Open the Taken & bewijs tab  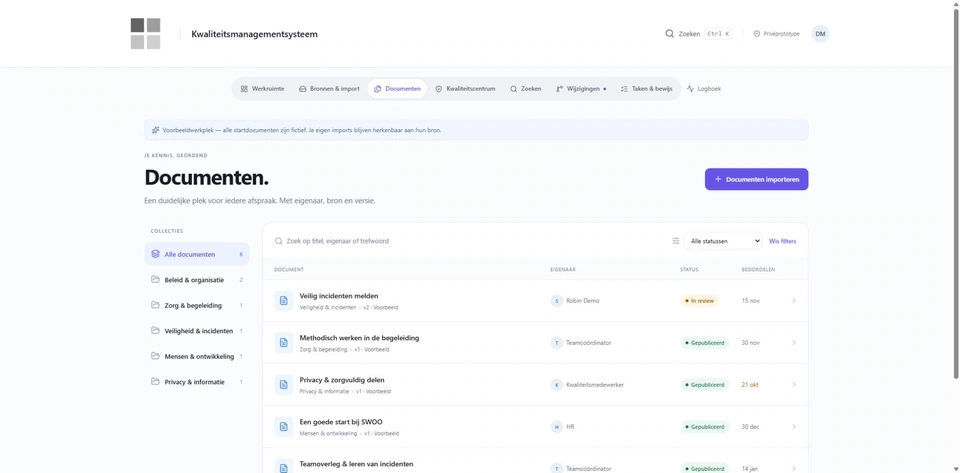646,89
